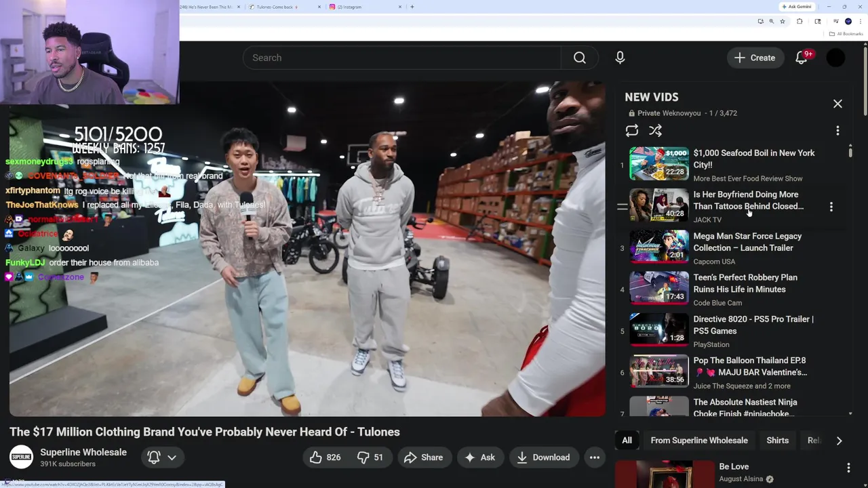Open Be Love by August Alsina
This screenshot has height=488, width=868.
point(734,466)
